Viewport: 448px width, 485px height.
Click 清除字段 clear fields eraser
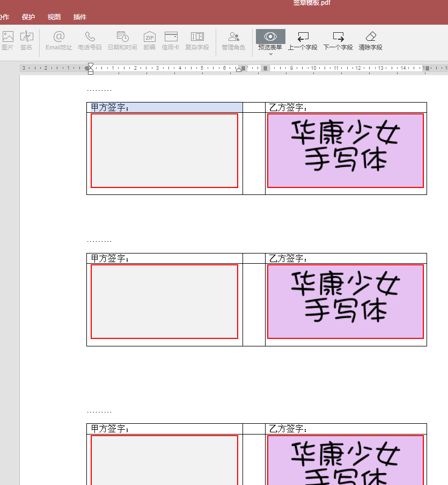(x=370, y=40)
